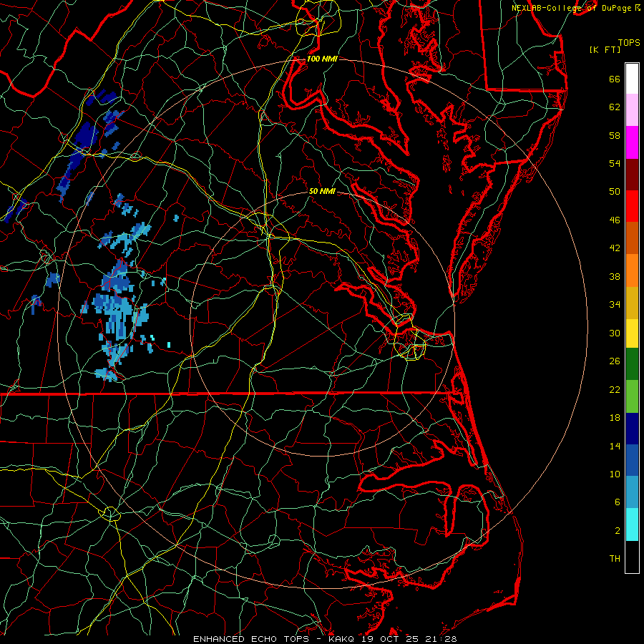Screen dimensions: 644x644
Task: Click the 100 NMI range ring label
Action: pyautogui.click(x=322, y=59)
